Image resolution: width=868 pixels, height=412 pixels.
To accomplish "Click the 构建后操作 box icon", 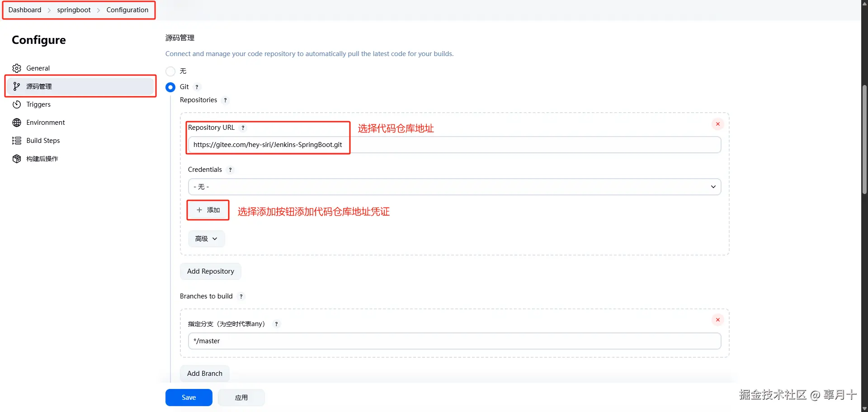I will pos(17,159).
